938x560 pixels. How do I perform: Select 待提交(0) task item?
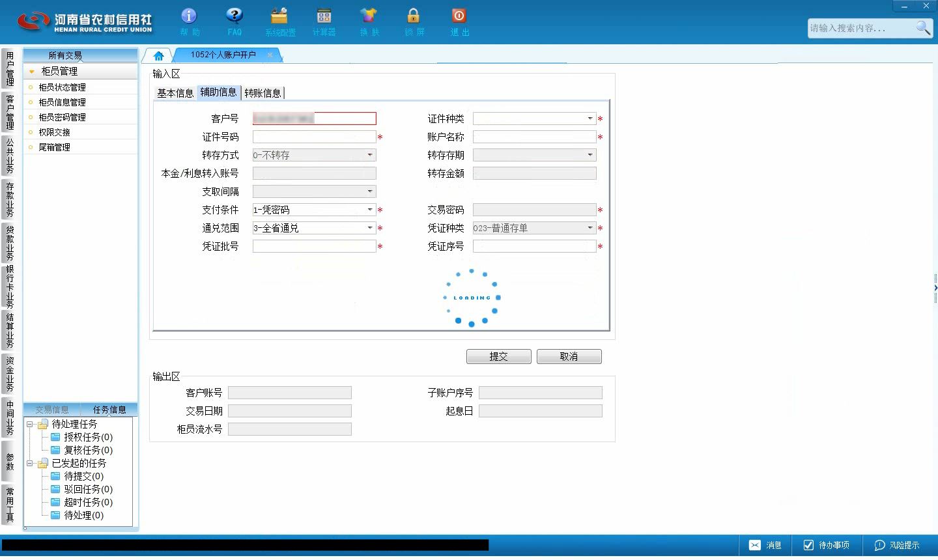[x=83, y=476]
